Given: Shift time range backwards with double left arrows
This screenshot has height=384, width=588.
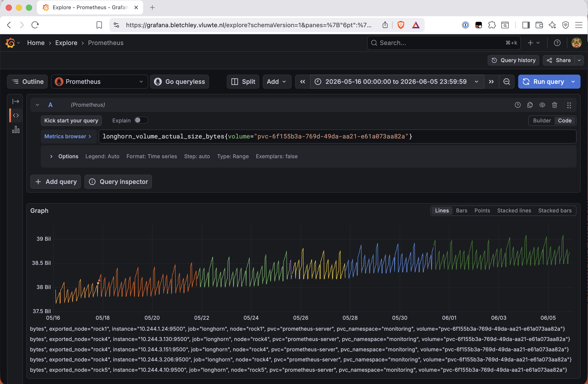Looking at the screenshot, I should point(303,82).
